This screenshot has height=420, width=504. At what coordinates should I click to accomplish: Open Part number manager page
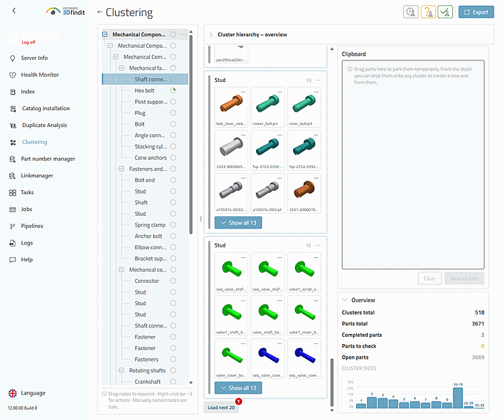coord(48,159)
